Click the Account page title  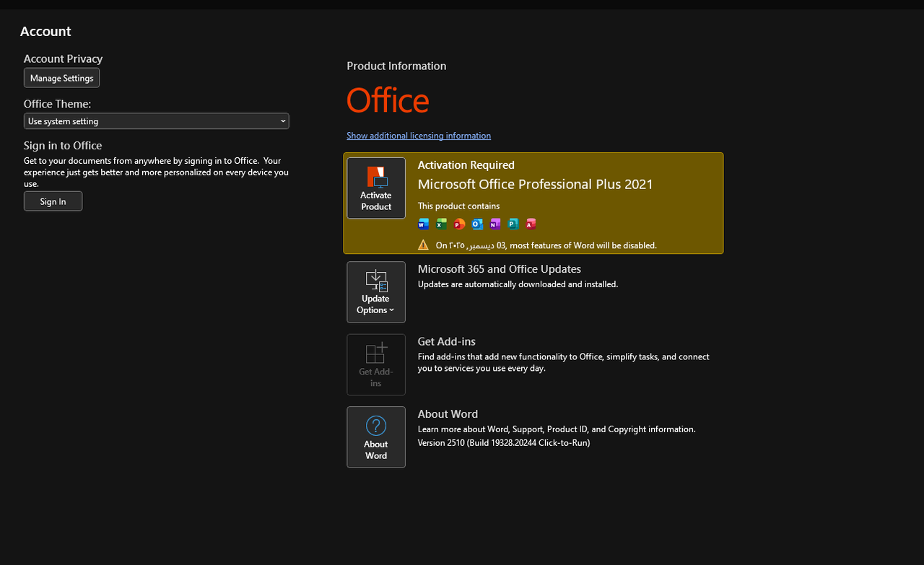(x=45, y=31)
